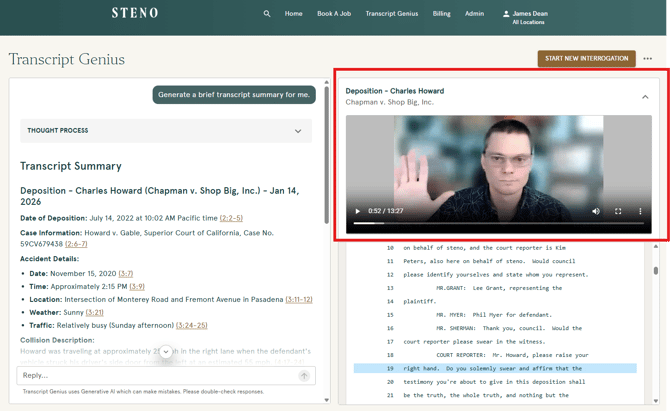Open the three-dot menu beside Start New Interrogation
Image resolution: width=670 pixels, height=411 pixels.
(648, 59)
